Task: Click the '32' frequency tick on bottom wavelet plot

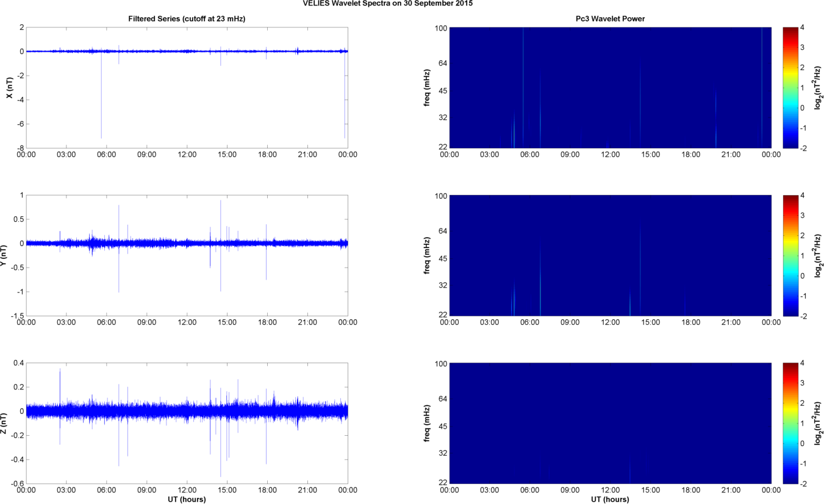Action: pyautogui.click(x=442, y=453)
